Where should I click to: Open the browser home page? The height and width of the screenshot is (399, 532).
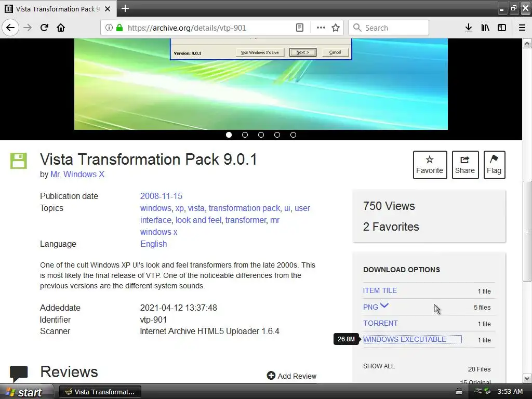(61, 28)
